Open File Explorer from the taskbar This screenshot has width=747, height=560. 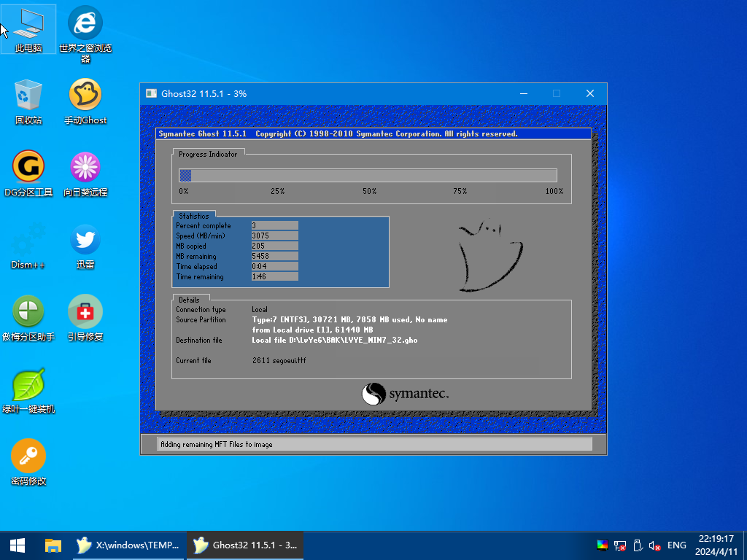pyautogui.click(x=53, y=545)
